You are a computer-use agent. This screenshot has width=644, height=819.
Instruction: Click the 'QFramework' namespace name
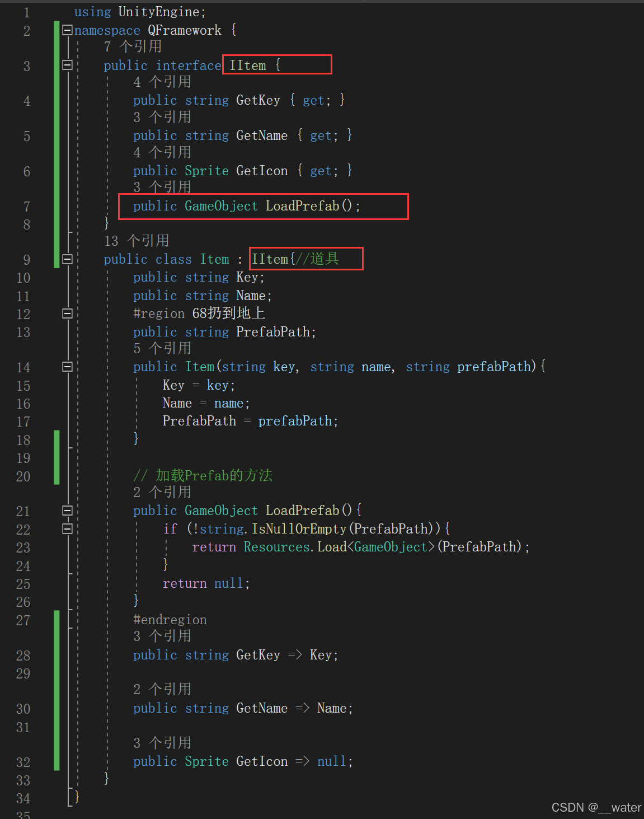185,30
